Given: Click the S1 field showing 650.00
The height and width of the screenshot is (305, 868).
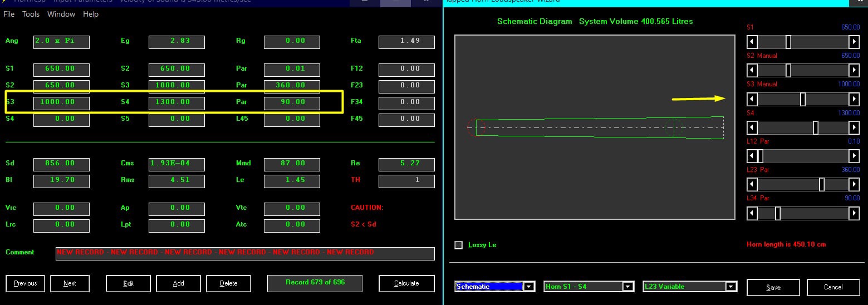Looking at the screenshot, I should click(x=61, y=70).
